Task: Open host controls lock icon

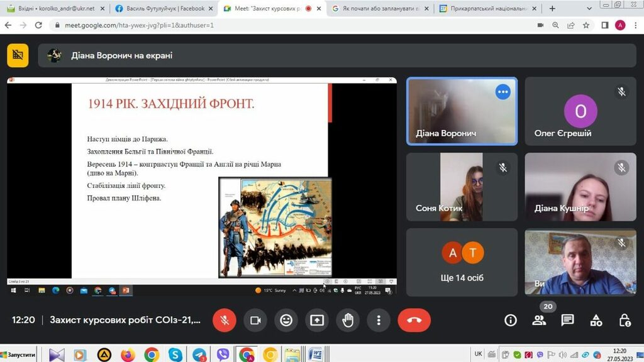Action: (625, 320)
